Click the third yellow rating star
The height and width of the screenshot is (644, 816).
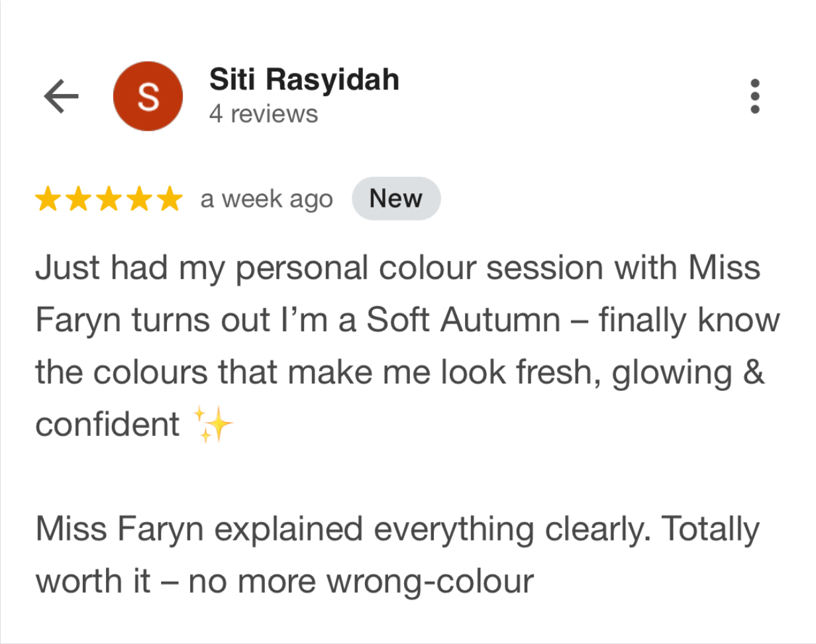[x=109, y=199]
